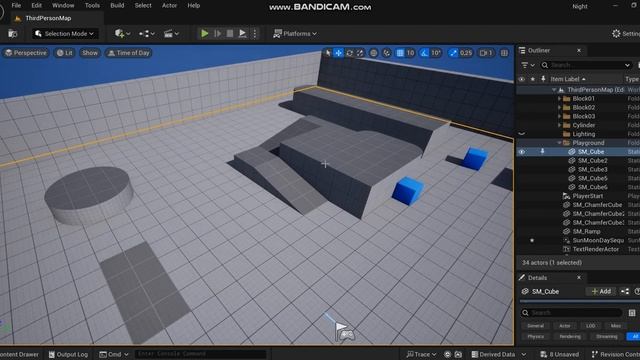The height and width of the screenshot is (360, 640).
Task: Select SM_Cube3 in the Outliner
Action: coord(592,169)
